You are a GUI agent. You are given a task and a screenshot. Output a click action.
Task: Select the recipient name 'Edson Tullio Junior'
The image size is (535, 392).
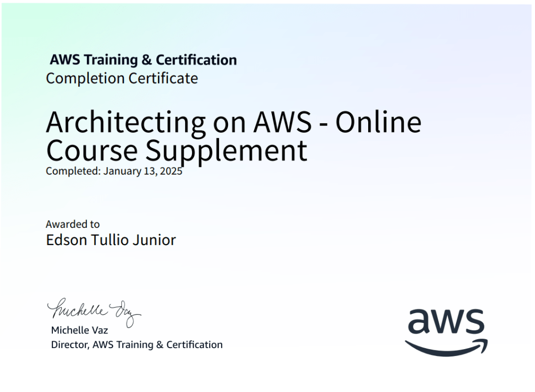(x=111, y=240)
